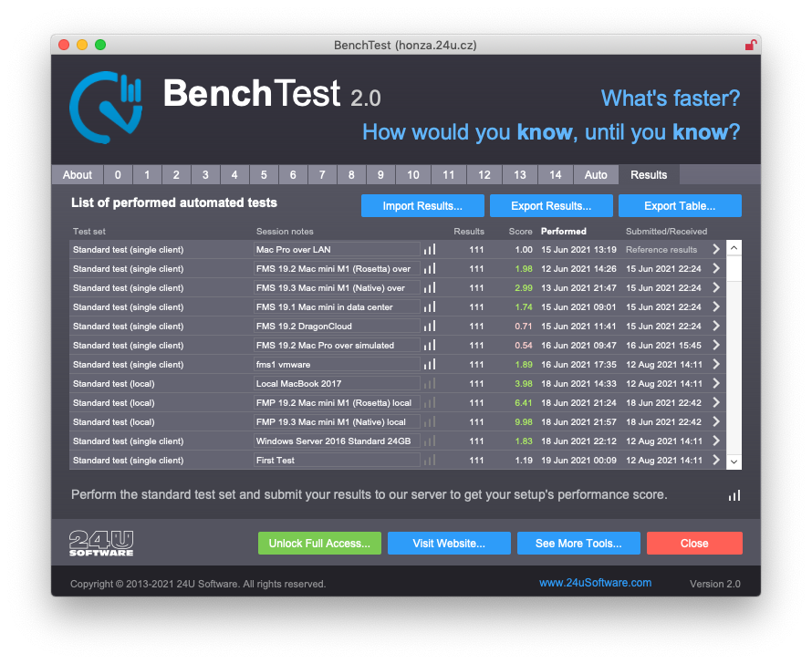This screenshot has height=664, width=812.
Task: Click the Import Results button
Action: tap(422, 206)
